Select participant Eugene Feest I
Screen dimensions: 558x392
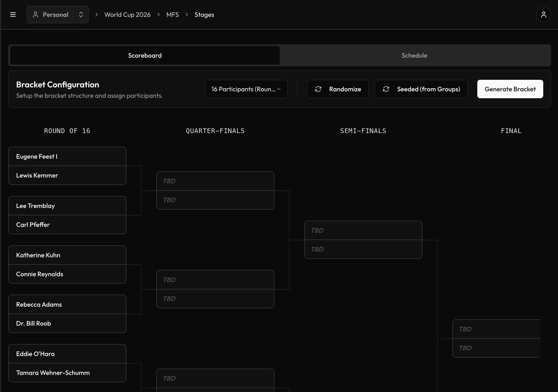[67, 157]
